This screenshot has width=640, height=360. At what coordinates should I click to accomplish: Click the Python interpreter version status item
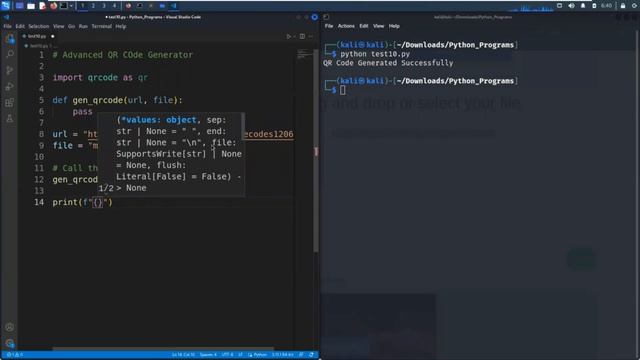point(282,355)
